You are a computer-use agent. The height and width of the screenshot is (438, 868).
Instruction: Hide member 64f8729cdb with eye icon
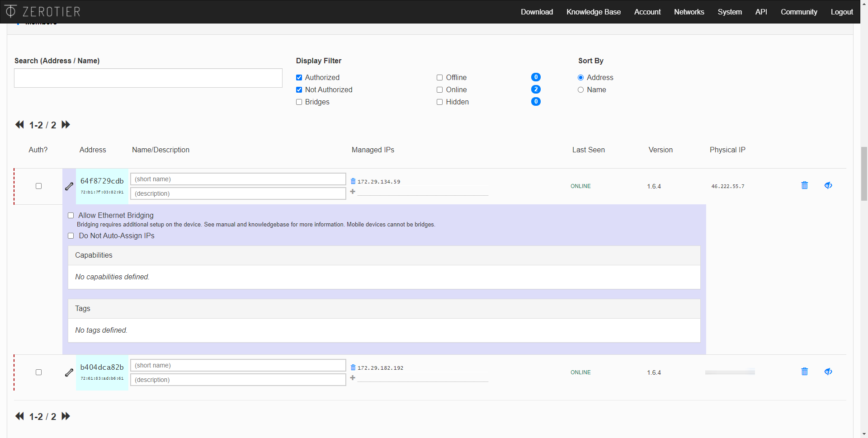(828, 185)
